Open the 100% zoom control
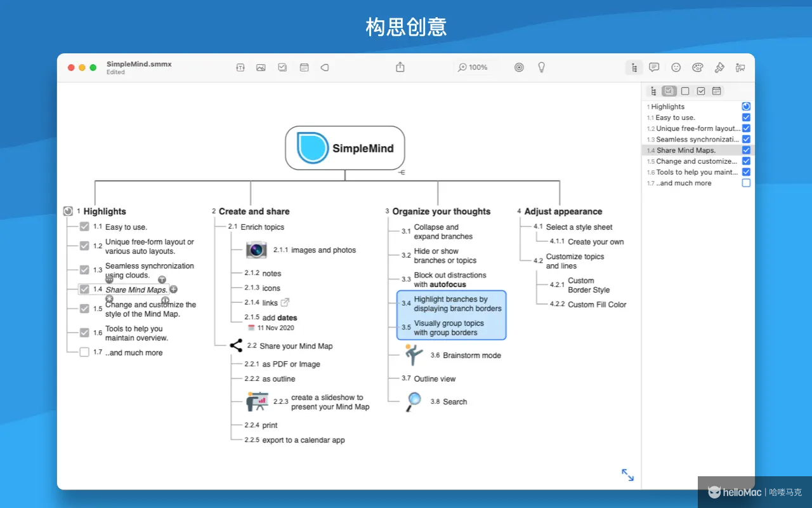Image resolution: width=812 pixels, height=508 pixels. coord(473,67)
